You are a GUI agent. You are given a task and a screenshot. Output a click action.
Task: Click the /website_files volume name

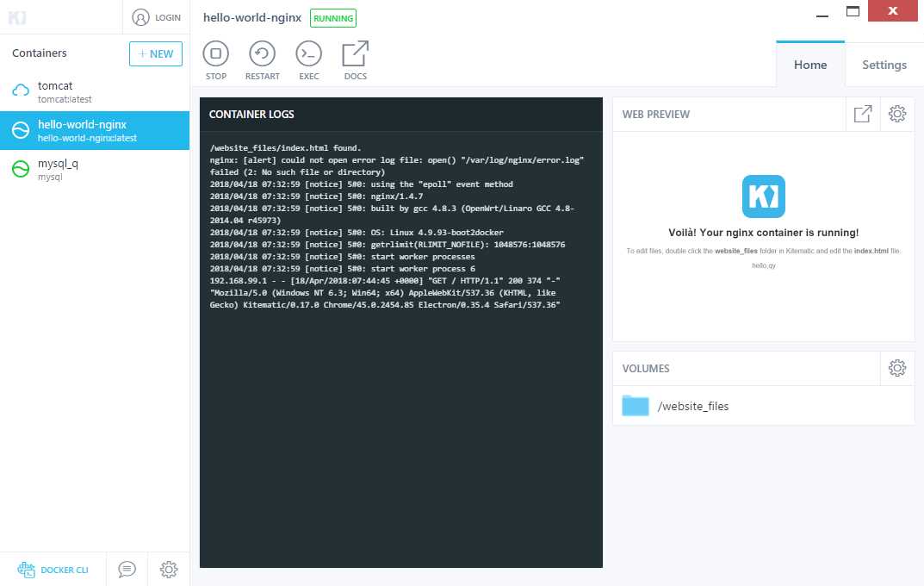click(693, 406)
